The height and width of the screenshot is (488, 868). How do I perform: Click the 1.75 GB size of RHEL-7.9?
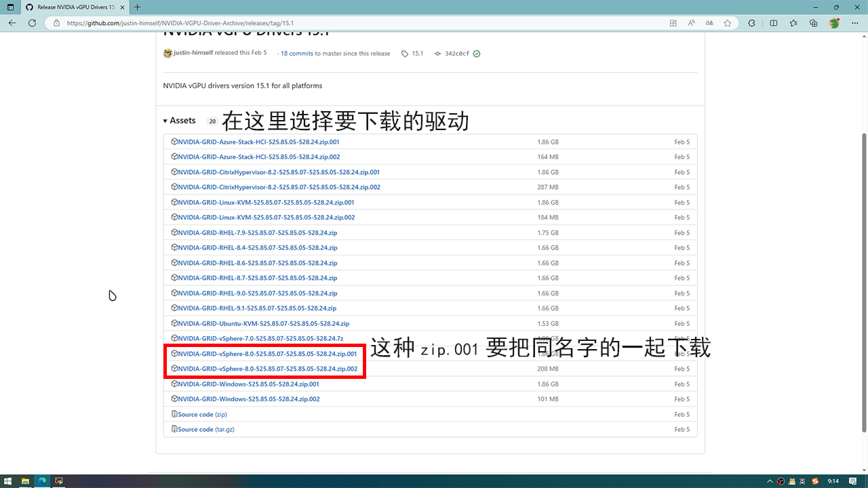[x=548, y=233]
